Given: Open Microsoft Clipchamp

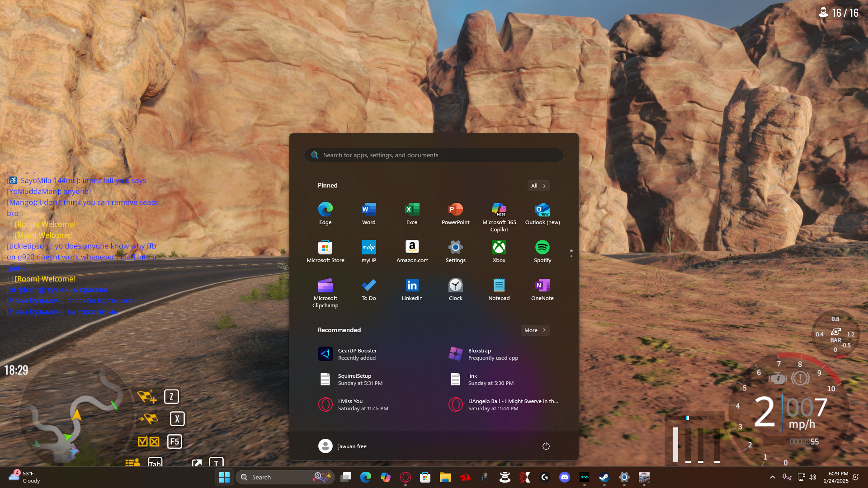Looking at the screenshot, I should (325, 293).
